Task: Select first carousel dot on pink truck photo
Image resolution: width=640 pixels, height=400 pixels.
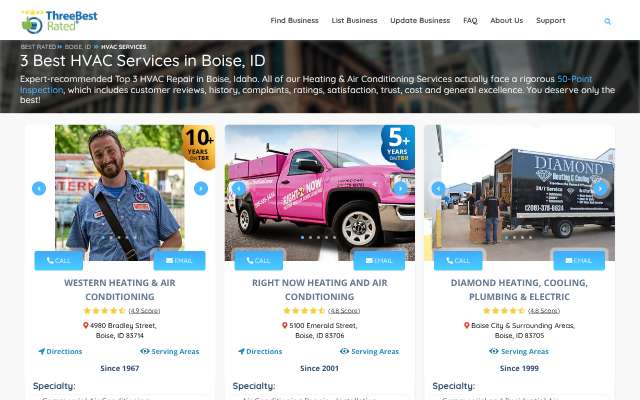Action: pos(302,237)
